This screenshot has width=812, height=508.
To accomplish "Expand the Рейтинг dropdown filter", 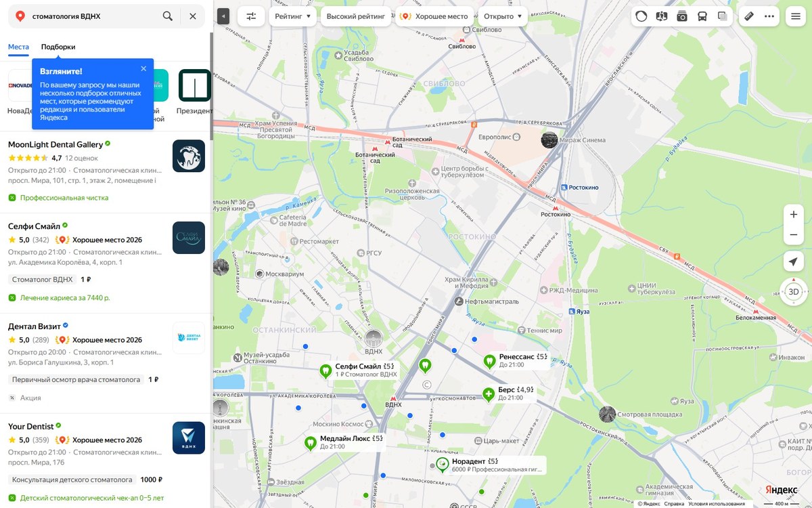I will [x=293, y=16].
